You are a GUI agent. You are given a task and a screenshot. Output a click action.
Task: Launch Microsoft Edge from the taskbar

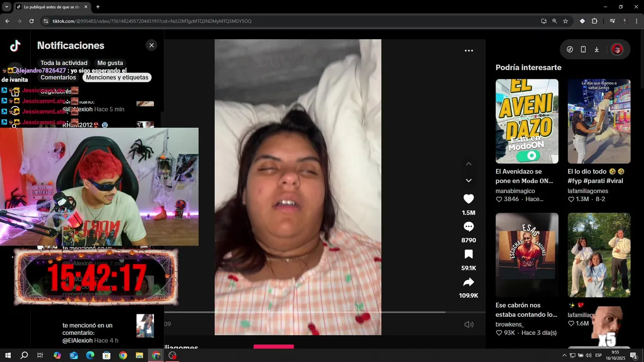click(x=90, y=355)
